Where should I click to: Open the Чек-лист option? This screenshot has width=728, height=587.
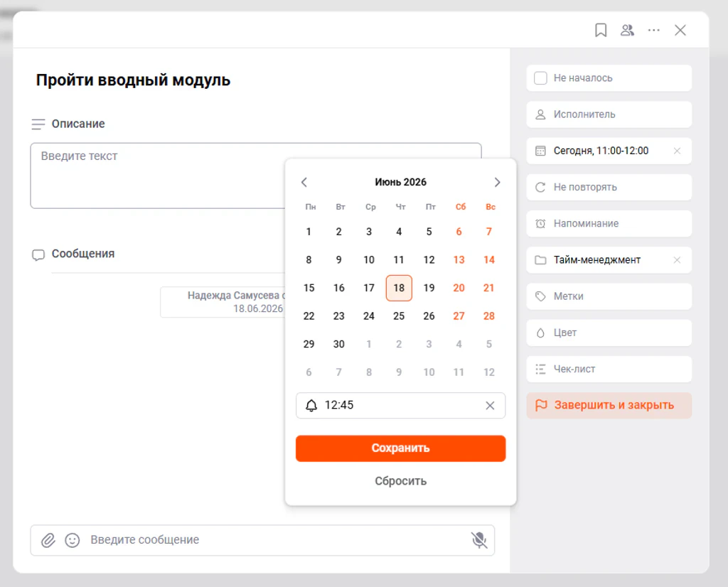click(x=609, y=370)
